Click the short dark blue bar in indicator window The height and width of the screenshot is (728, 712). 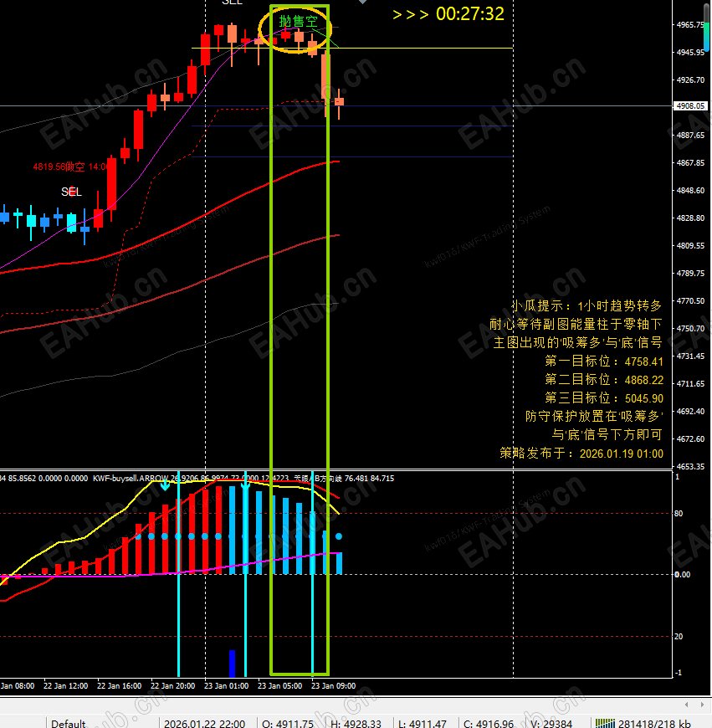click(x=232, y=663)
